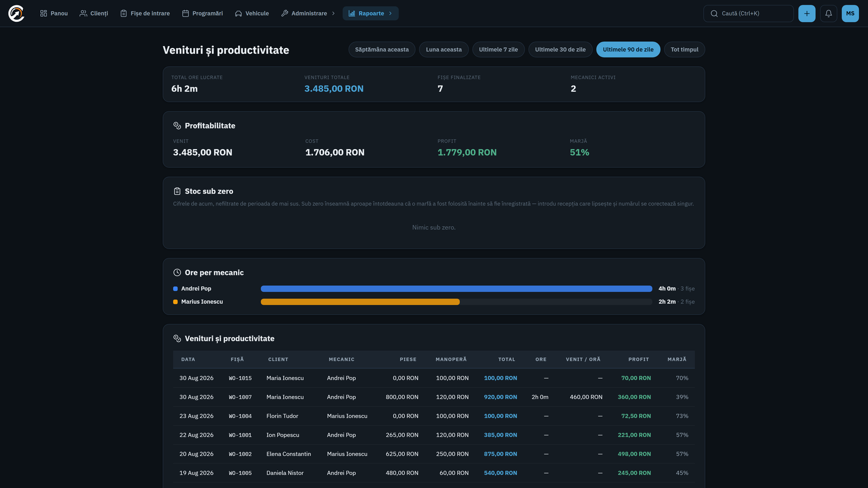The width and height of the screenshot is (868, 488).
Task: Select the Săptămâna aceasta period filter
Action: coord(382,49)
